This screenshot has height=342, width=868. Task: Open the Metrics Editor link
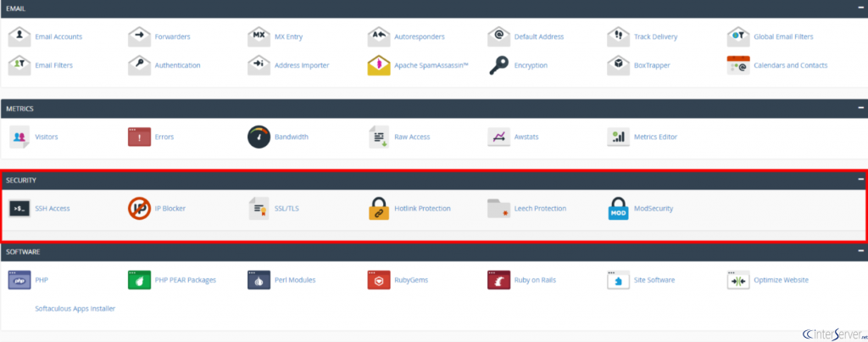coord(655,137)
